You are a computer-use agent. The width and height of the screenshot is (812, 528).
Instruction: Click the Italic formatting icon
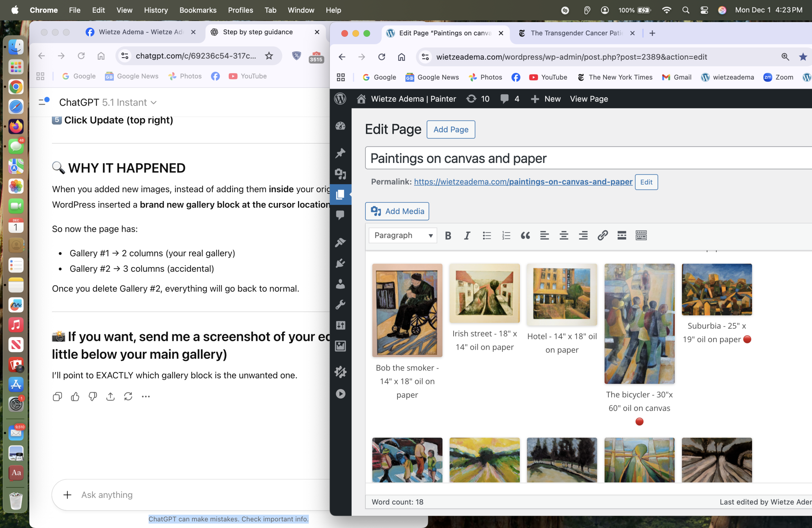tap(467, 235)
